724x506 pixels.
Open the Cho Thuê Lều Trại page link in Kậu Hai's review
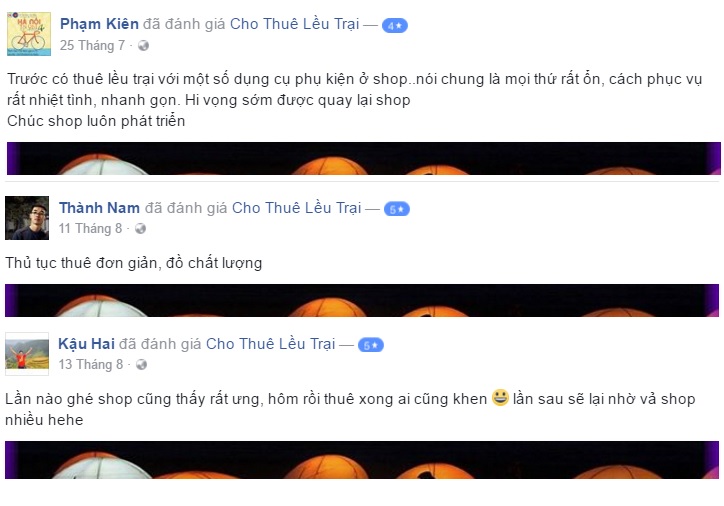coord(271,344)
